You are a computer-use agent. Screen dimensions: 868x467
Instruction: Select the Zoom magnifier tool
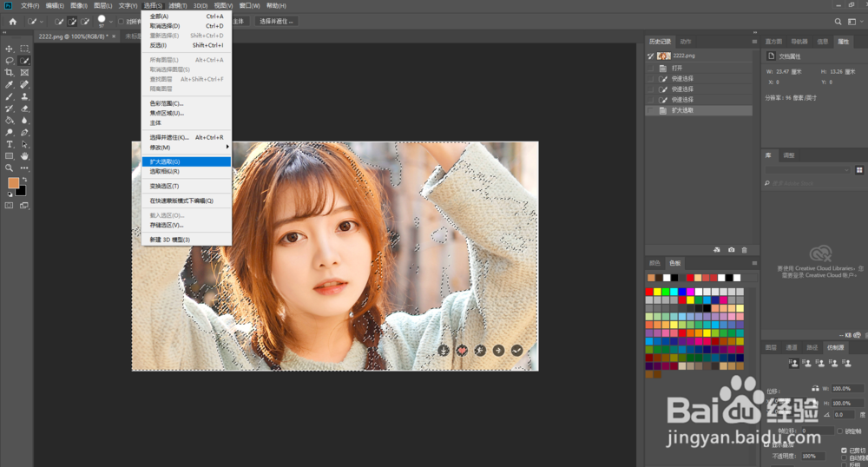pos(10,168)
